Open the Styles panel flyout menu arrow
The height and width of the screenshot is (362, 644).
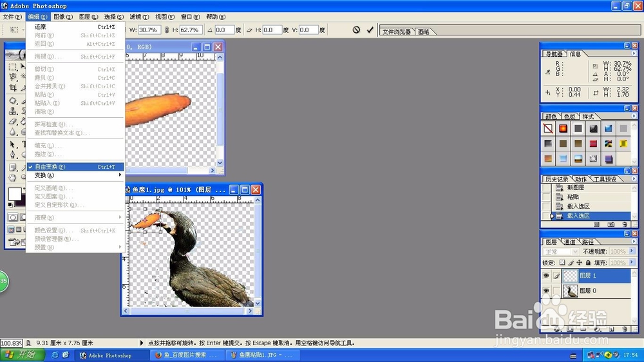click(x=634, y=117)
